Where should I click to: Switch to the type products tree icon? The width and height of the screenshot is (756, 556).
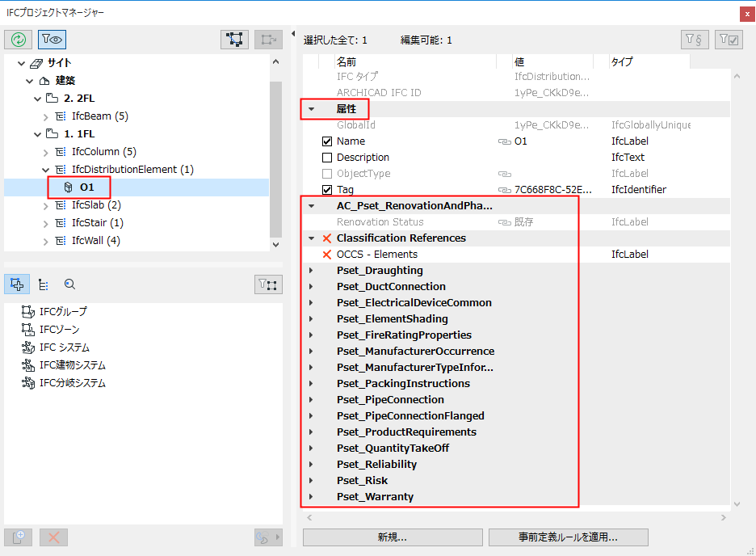44,284
